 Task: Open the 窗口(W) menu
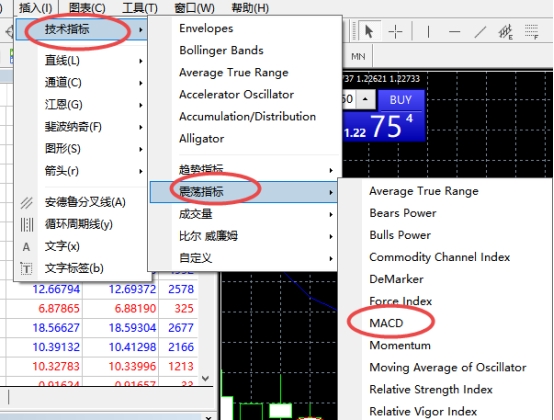194,7
